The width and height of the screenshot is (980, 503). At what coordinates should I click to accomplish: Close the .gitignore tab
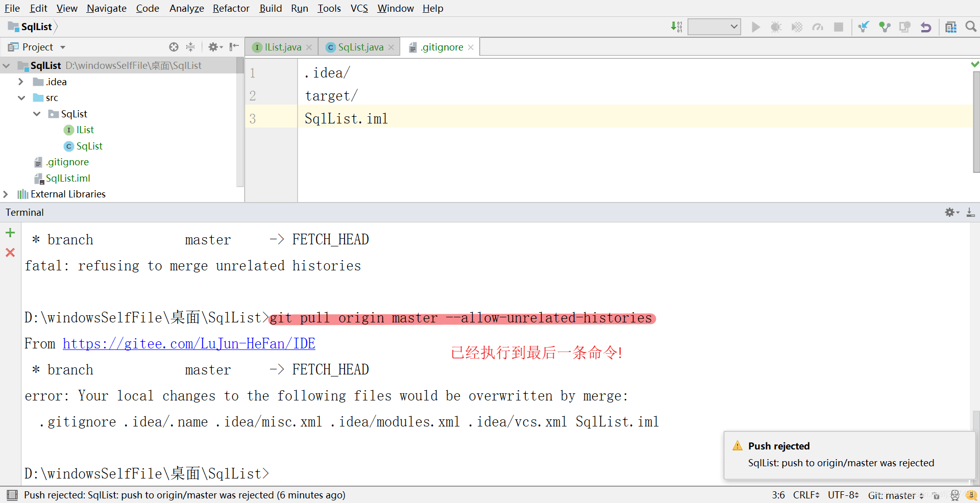pyautogui.click(x=471, y=47)
